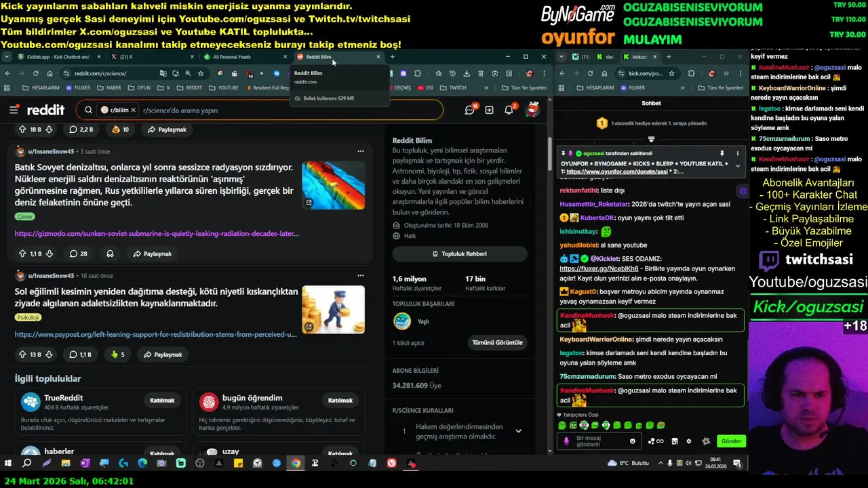Open 1,1 B comments on redistribution post
Viewport: 868px width, 488px height.
pos(81,354)
